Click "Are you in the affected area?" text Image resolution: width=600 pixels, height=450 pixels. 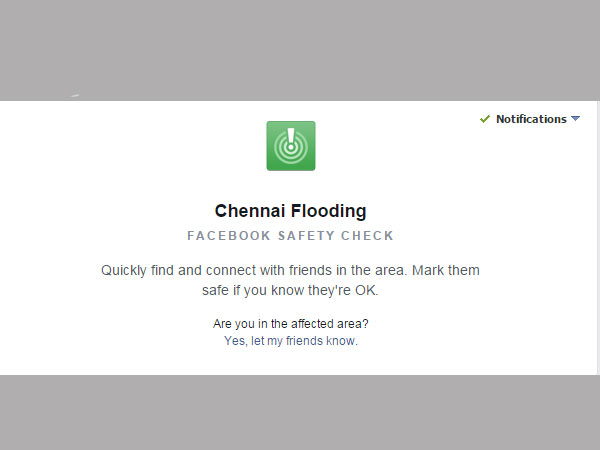[291, 324]
